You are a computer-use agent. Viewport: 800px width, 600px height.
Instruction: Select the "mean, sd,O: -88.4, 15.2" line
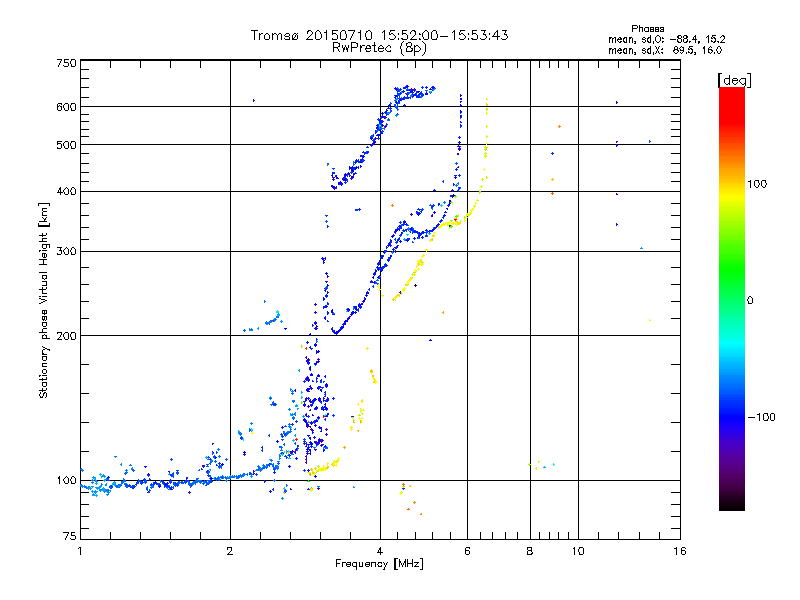pyautogui.click(x=666, y=39)
